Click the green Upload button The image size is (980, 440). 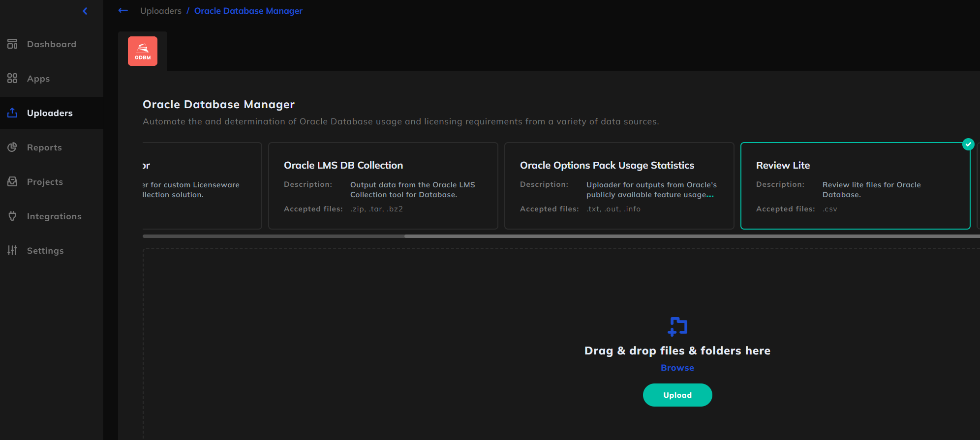pyautogui.click(x=677, y=395)
